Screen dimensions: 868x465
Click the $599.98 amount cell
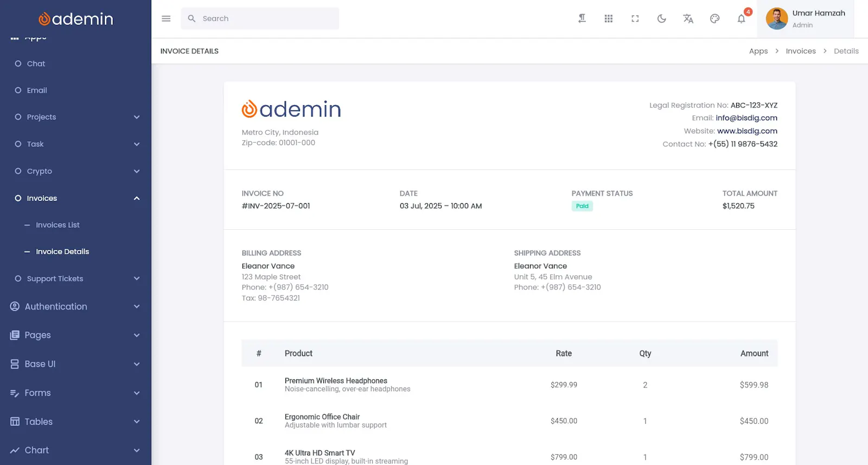pyautogui.click(x=754, y=385)
